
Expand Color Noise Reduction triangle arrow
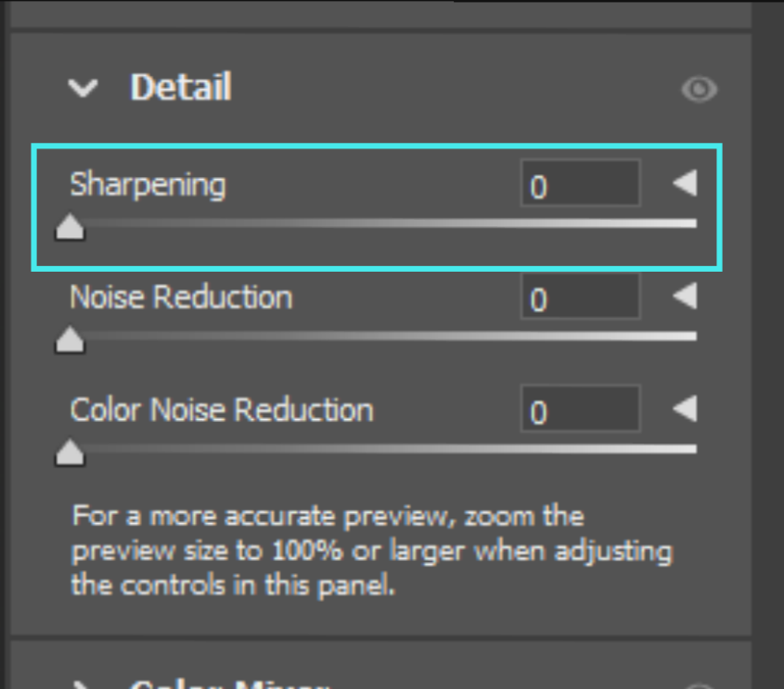(685, 409)
